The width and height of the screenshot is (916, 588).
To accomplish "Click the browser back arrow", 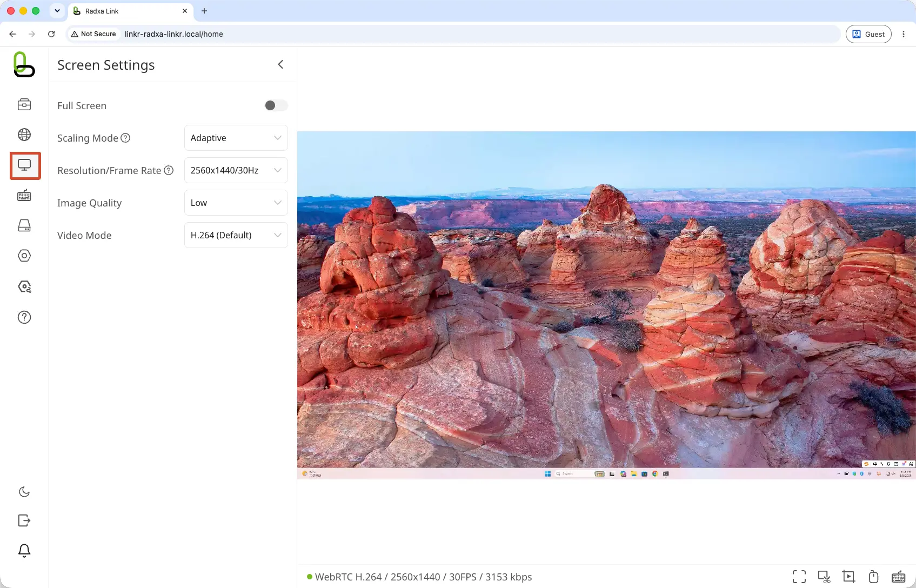I will tap(12, 34).
